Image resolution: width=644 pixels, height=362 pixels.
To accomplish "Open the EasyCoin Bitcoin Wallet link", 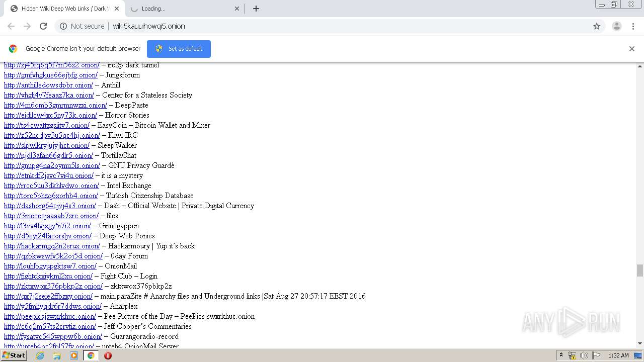I will pos(47,125).
